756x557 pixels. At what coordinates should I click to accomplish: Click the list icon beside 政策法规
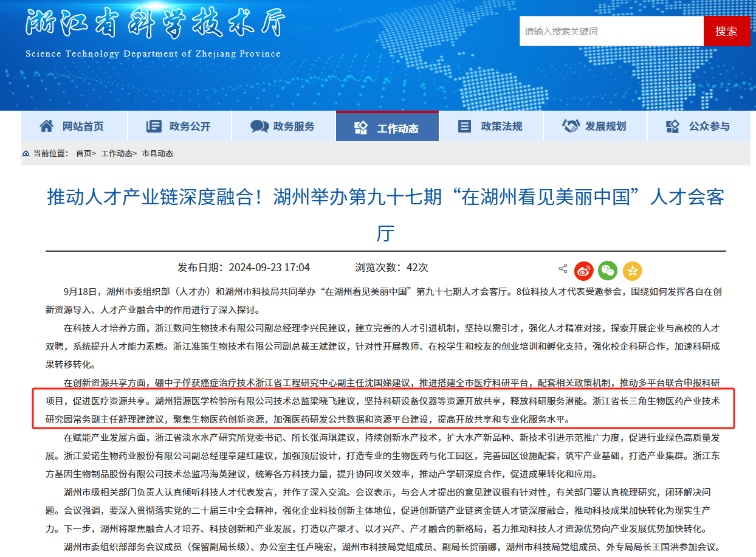point(465,126)
